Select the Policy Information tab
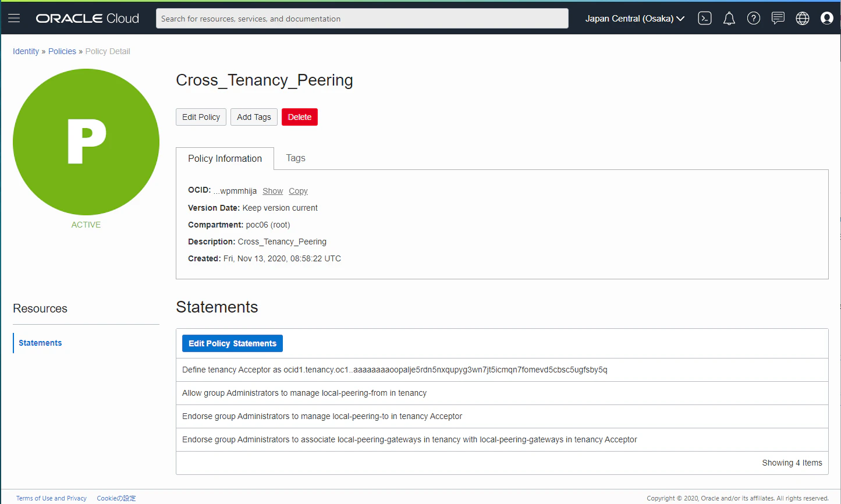 225,158
